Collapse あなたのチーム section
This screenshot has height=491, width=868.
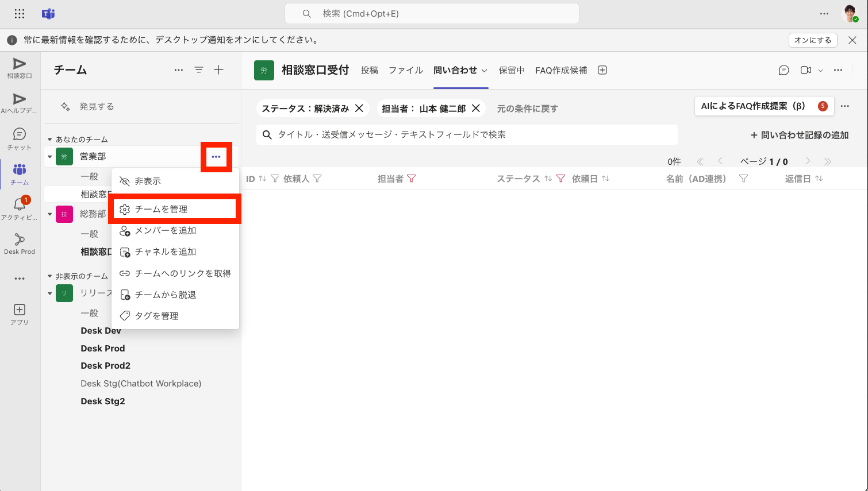pos(50,140)
